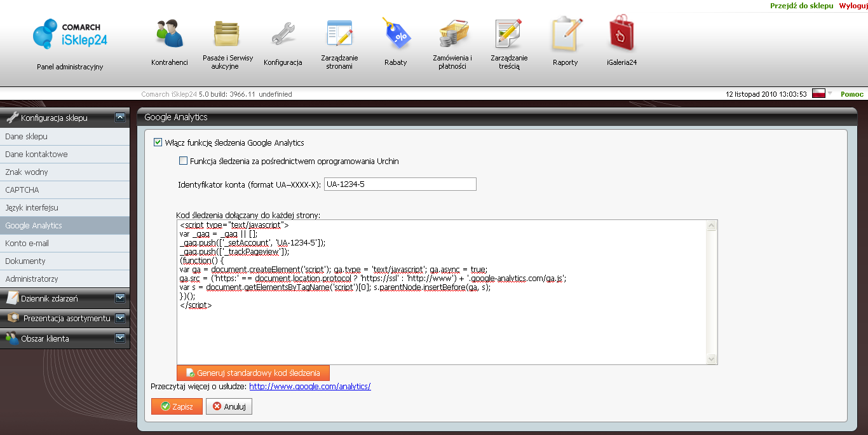
Task: Expand the Dziennik zdarzeń panel
Action: (x=119, y=298)
